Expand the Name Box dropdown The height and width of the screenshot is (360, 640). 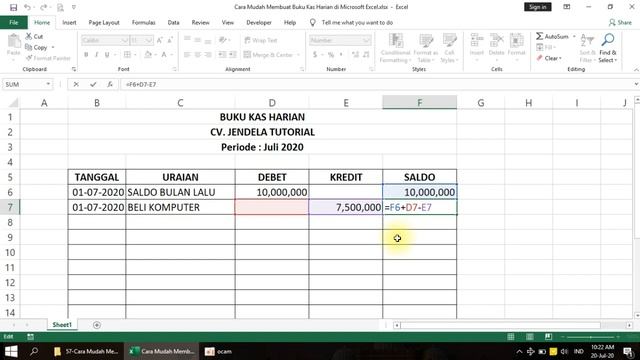[48, 84]
